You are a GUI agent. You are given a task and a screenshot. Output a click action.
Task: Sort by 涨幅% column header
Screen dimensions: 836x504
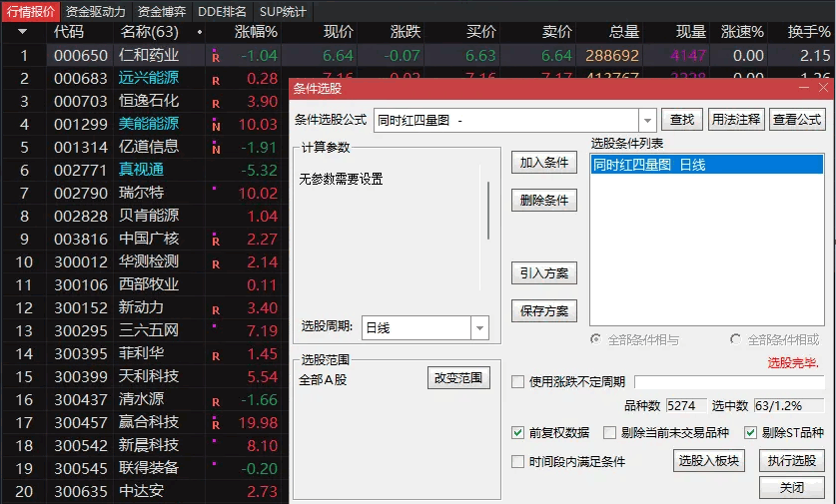256,32
